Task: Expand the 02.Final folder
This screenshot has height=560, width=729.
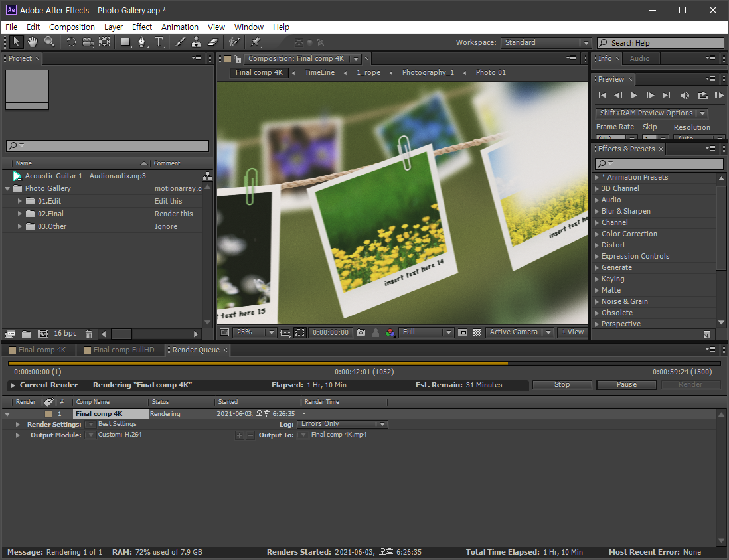Action: point(19,214)
